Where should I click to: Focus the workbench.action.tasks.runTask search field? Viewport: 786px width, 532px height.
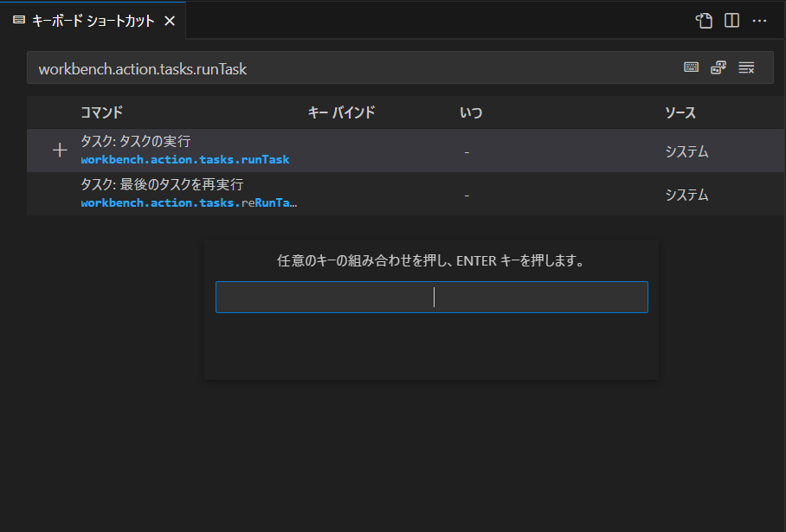pos(346,68)
